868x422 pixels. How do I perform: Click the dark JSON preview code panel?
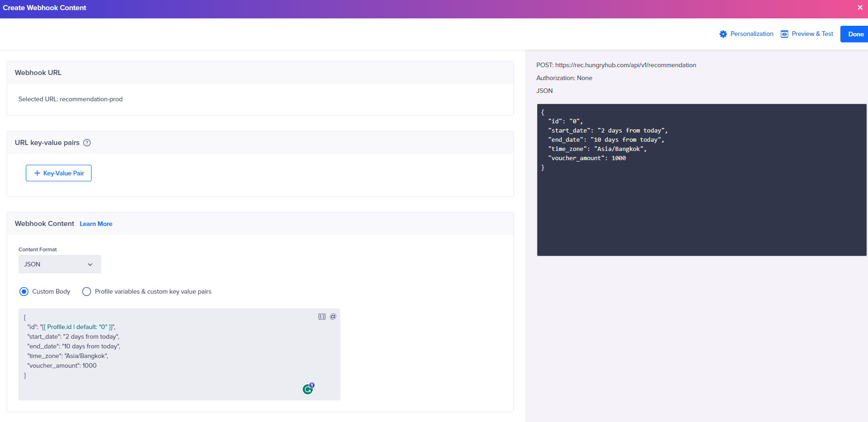[x=701, y=207]
